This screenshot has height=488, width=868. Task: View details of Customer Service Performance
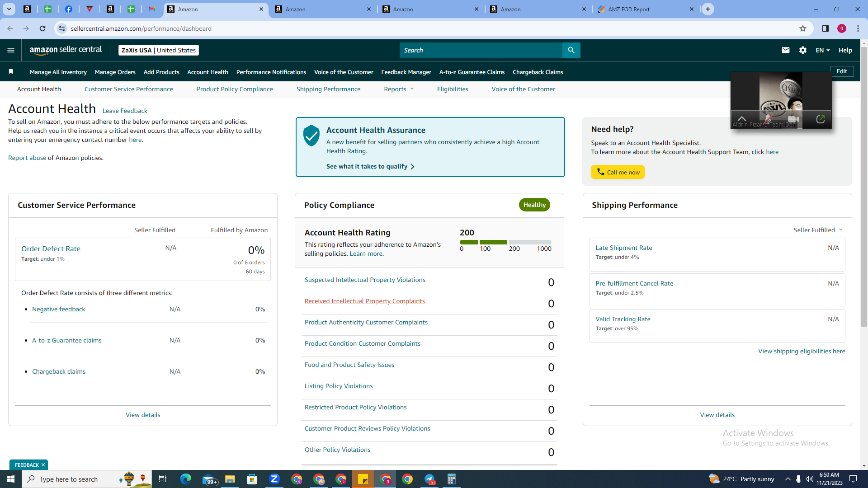coord(143,415)
